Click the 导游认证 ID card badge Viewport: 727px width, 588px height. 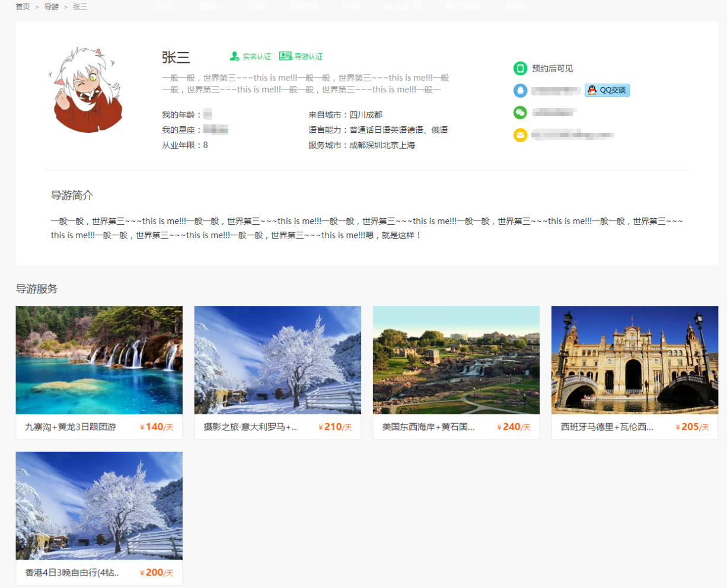[285, 56]
